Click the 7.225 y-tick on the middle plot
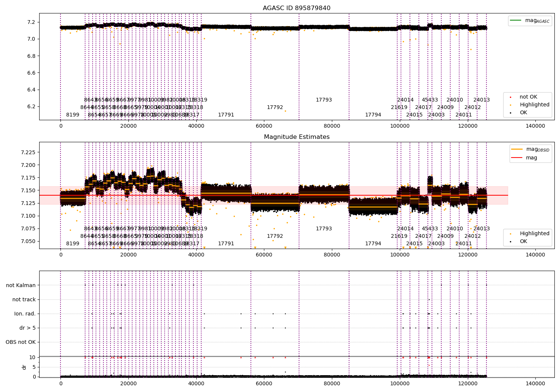 point(28,152)
